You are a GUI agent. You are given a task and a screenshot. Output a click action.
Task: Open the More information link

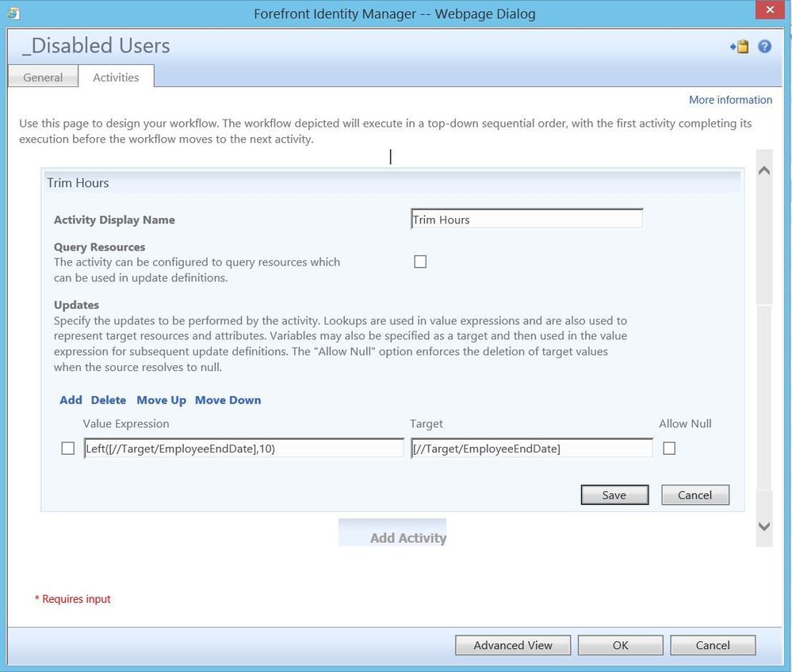point(730,100)
